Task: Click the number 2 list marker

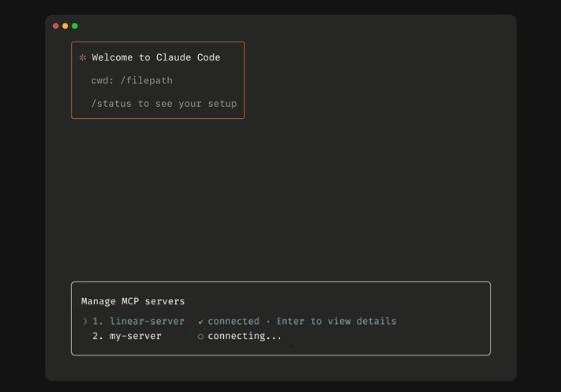Action: 97,336
